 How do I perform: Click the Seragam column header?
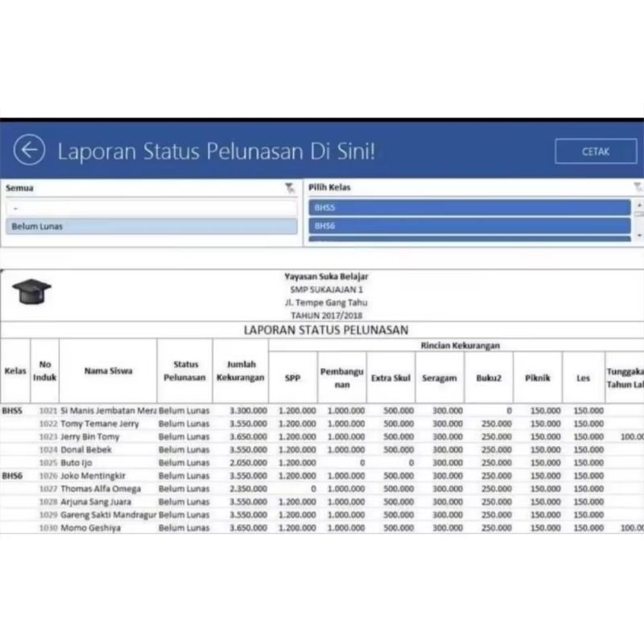click(x=440, y=378)
